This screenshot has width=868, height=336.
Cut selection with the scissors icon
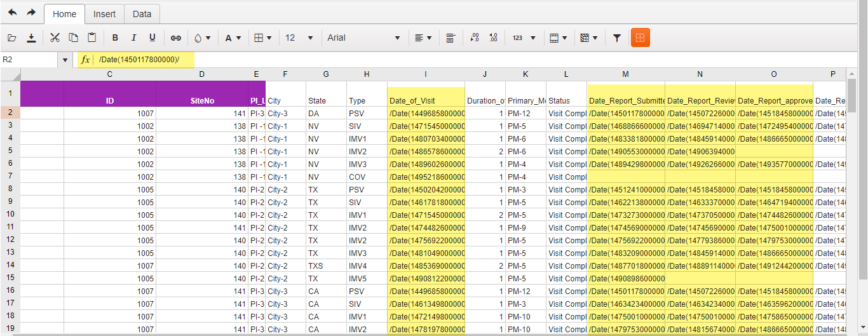pyautogui.click(x=55, y=38)
